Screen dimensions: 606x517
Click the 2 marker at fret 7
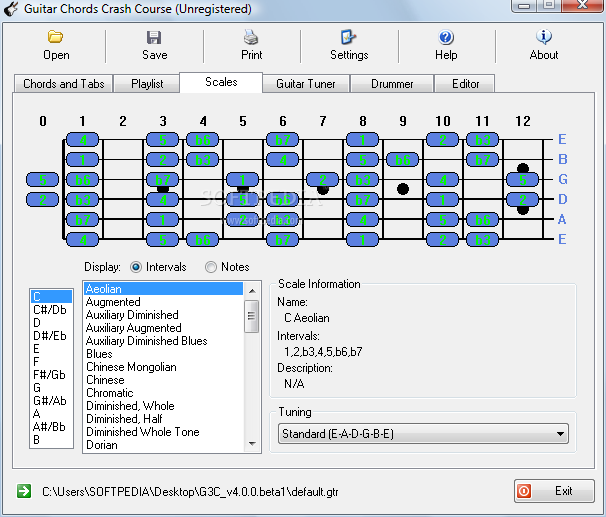tap(322, 180)
